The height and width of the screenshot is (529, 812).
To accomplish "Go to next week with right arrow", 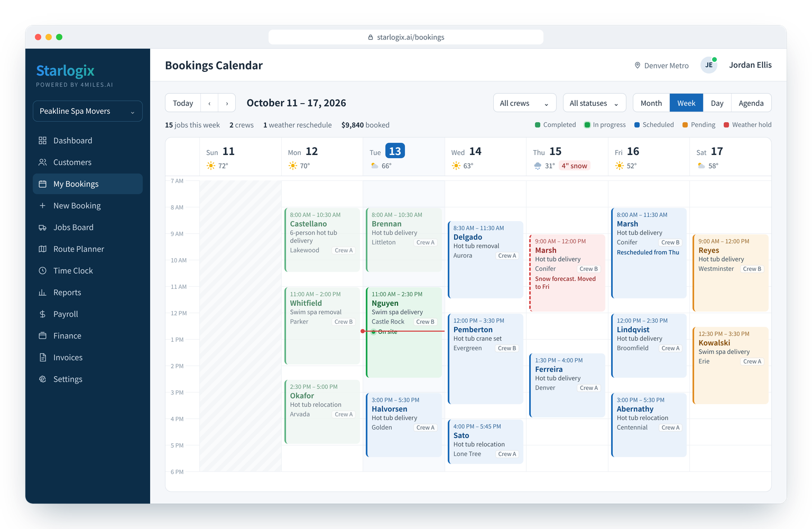I will click(x=227, y=103).
